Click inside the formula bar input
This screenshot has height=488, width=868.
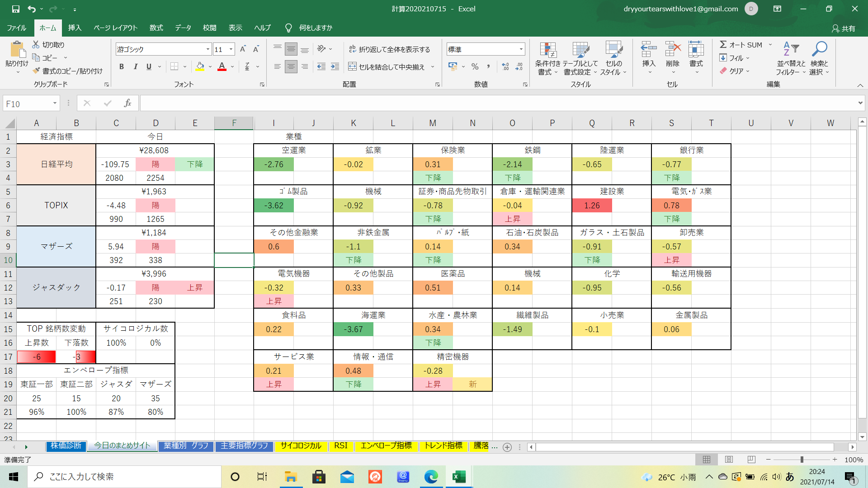pos(497,103)
